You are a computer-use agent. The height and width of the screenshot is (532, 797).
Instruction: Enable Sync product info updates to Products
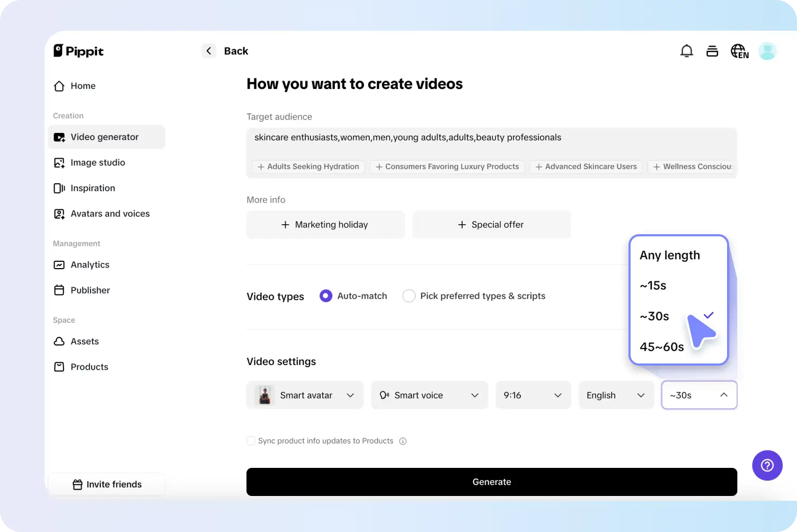click(251, 440)
